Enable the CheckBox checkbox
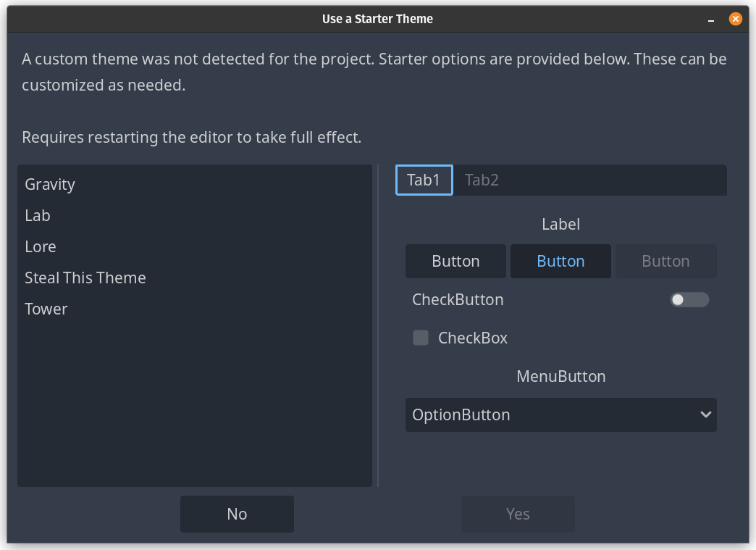The width and height of the screenshot is (756, 550). pos(421,338)
